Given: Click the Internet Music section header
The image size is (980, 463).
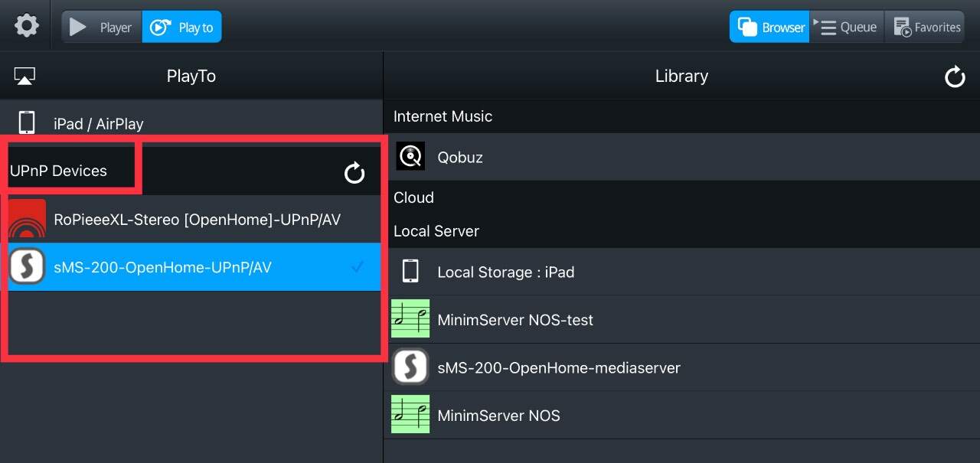Looking at the screenshot, I should click(x=443, y=116).
